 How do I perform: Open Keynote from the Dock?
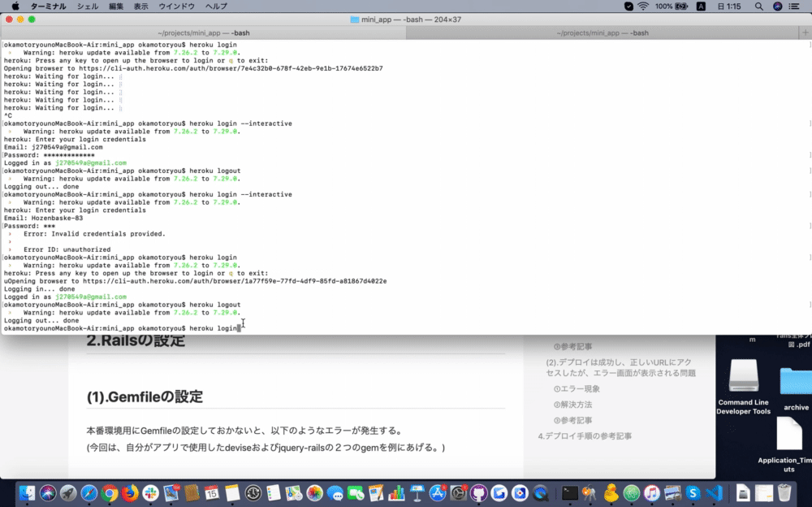[x=417, y=492]
